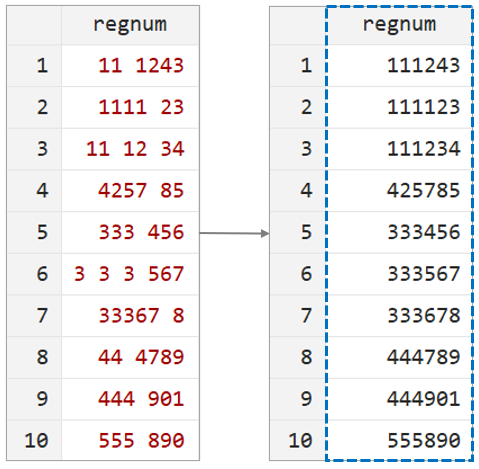This screenshot has width=479, height=469.
Task: Select cell '555890' in right table
Action: (399, 440)
